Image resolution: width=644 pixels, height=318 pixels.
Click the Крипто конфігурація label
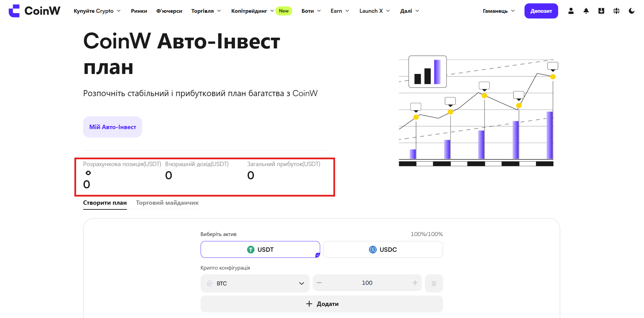tap(225, 268)
